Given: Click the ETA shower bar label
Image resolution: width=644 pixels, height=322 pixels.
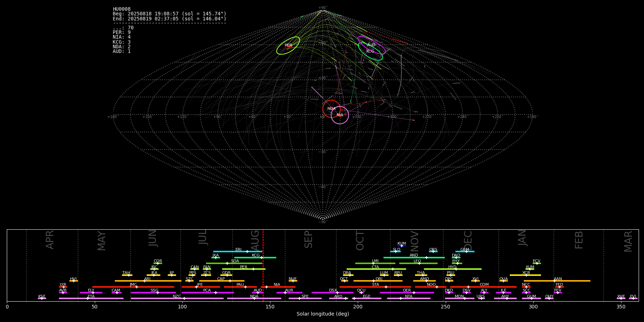Looking at the screenshot, I should (91, 297).
